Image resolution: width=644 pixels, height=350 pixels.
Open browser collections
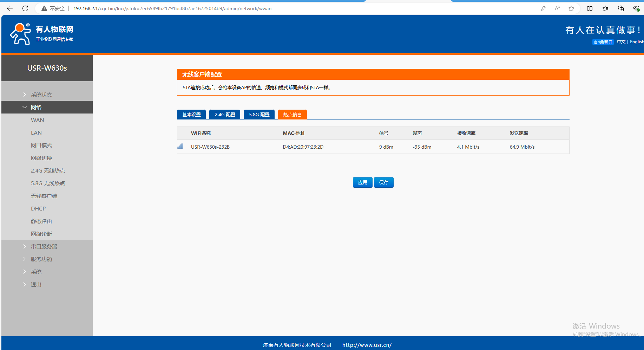pos(621,8)
